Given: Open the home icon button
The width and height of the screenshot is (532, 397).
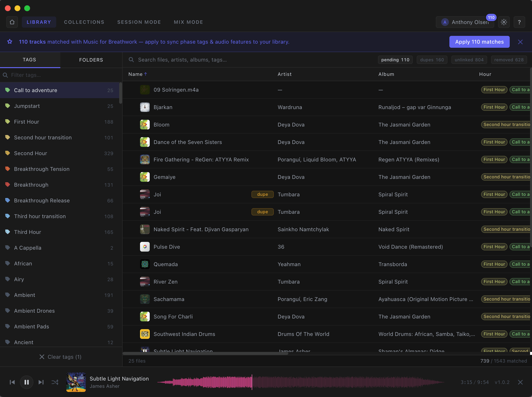Looking at the screenshot, I should click(x=12, y=22).
